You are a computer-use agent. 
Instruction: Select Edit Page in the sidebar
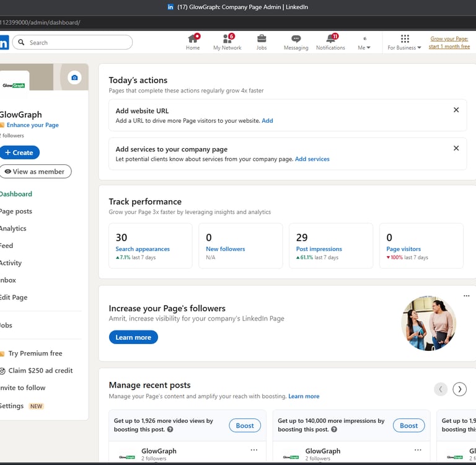pyautogui.click(x=14, y=298)
